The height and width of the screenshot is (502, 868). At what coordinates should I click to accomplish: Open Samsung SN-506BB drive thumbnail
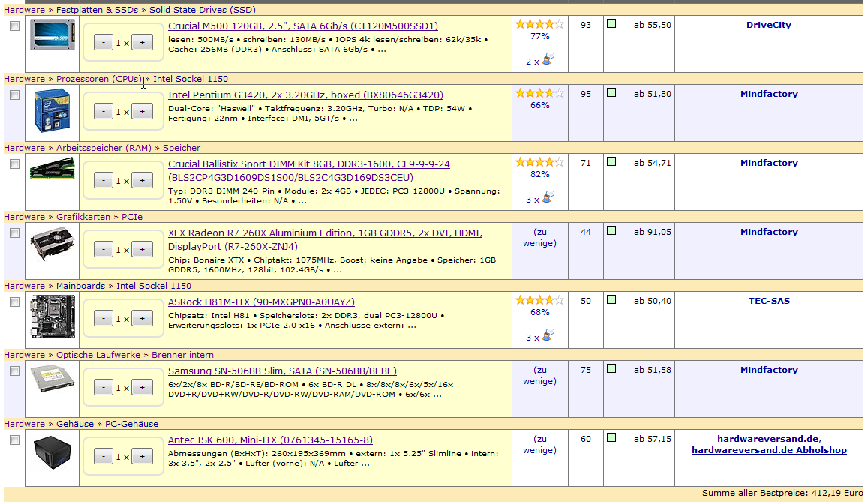pos(52,379)
